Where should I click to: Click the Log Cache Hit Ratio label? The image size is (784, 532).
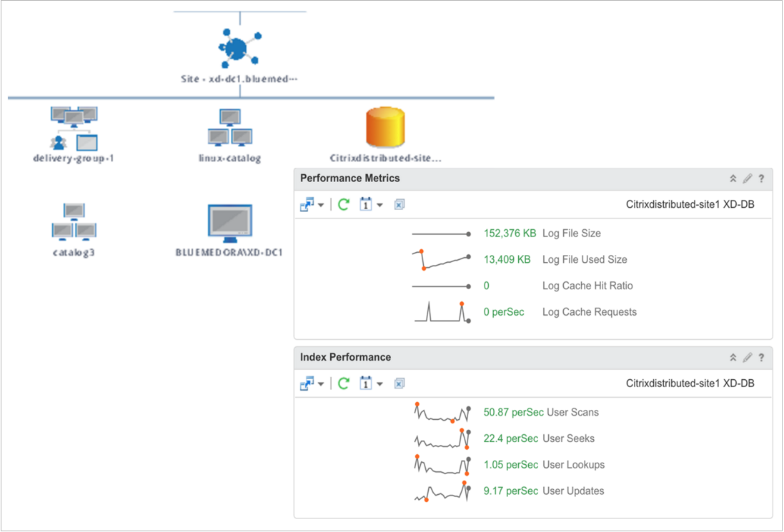click(587, 286)
